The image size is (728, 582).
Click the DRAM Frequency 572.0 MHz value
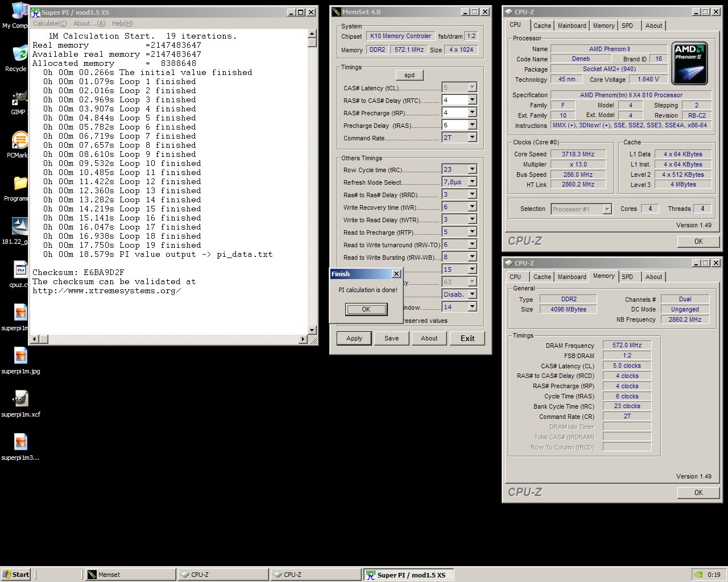pyautogui.click(x=627, y=345)
